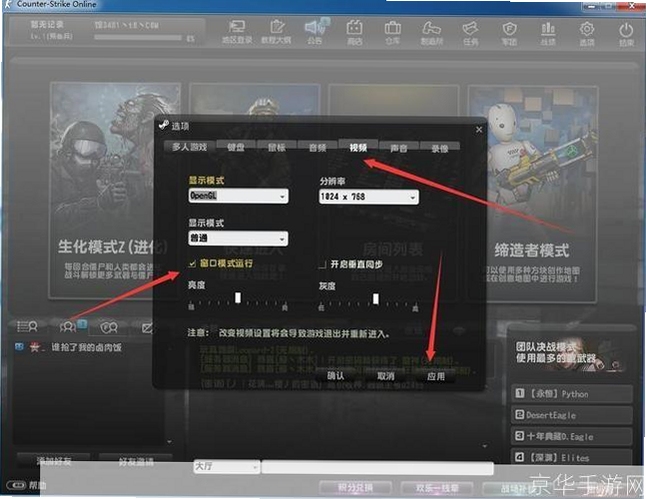Image resolution: width=646 pixels, height=499 pixels.
Task: Open the friend list icon in lobby
Action: (27, 326)
